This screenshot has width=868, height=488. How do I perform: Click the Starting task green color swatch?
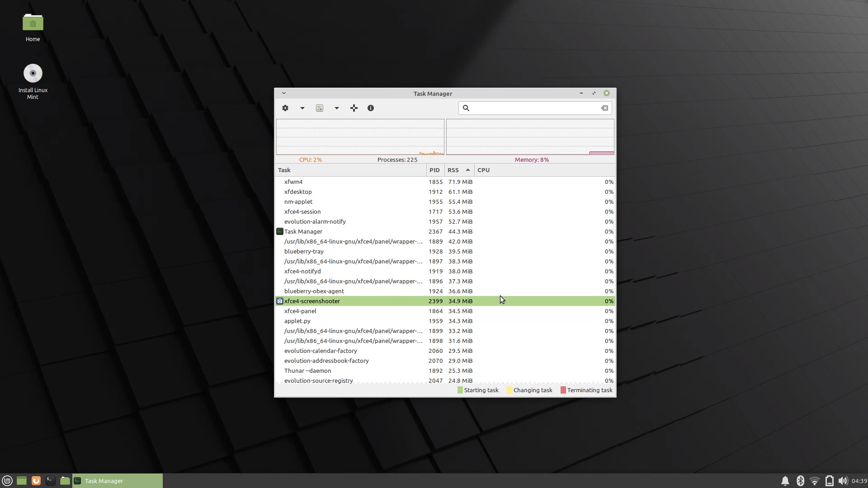[459, 390]
